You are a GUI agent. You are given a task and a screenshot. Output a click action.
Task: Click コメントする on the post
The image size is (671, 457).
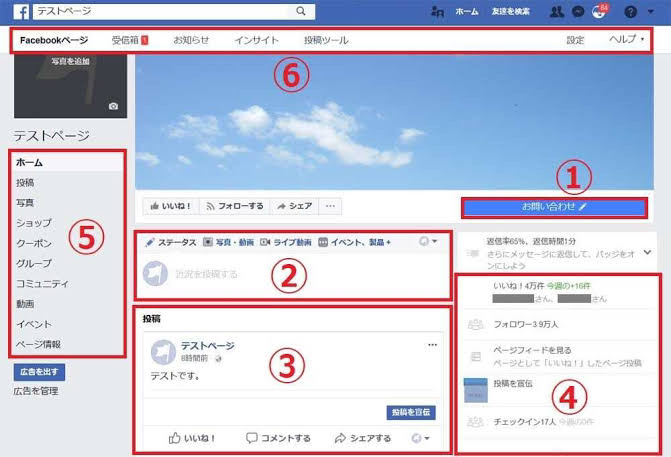tap(279, 438)
